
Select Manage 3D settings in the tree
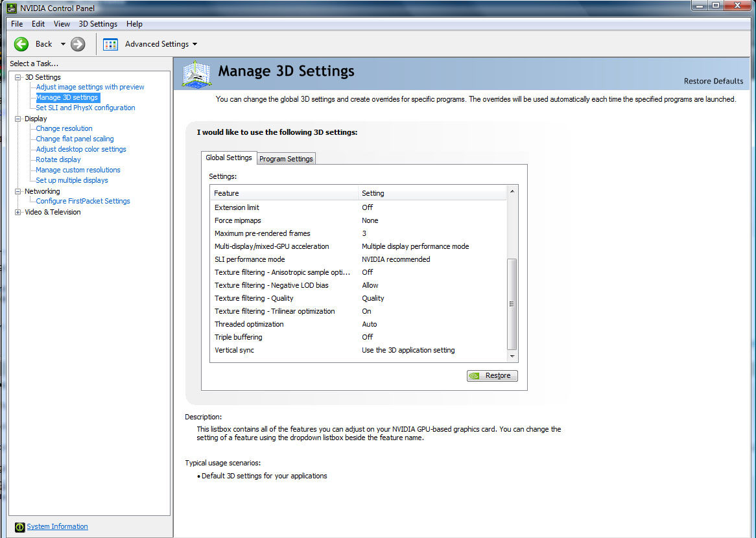coord(67,97)
